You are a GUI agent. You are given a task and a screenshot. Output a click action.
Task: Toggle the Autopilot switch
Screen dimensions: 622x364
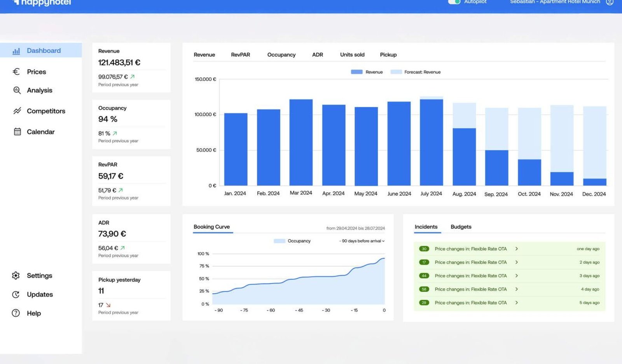tap(454, 2)
